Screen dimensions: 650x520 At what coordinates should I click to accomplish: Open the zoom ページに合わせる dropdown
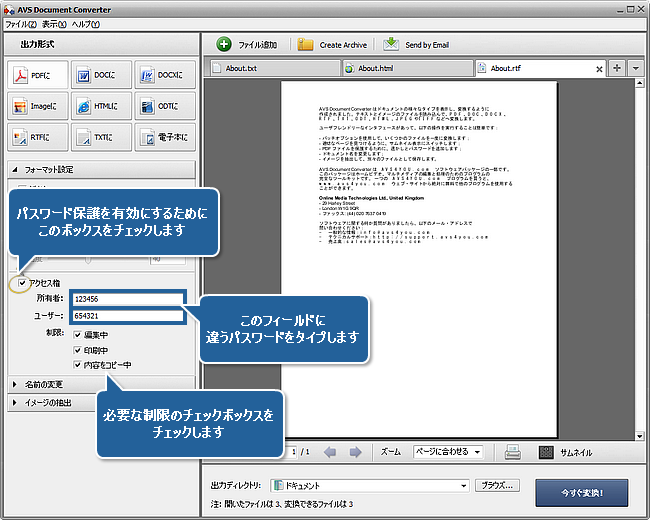point(448,452)
